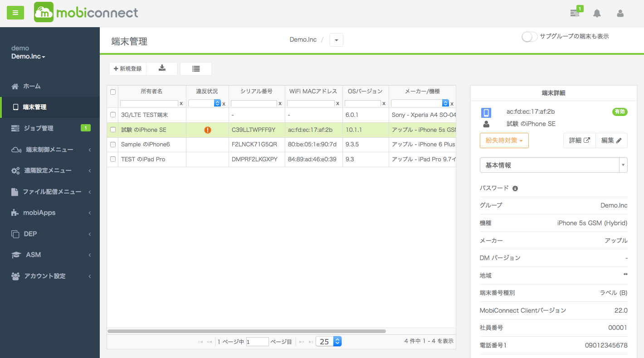Open the breadcrumb caret dropdown beside Demo.Inc
This screenshot has width=644, height=358.
pyautogui.click(x=337, y=40)
